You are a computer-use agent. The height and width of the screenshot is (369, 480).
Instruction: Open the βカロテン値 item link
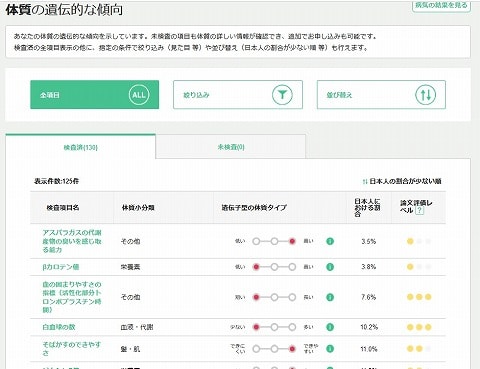(x=61, y=267)
